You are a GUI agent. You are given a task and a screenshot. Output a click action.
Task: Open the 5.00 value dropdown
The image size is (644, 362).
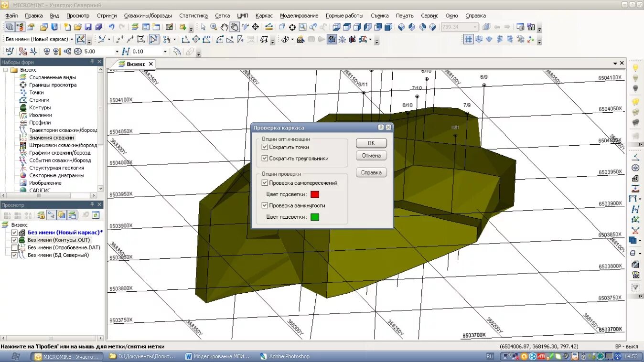coord(117,51)
